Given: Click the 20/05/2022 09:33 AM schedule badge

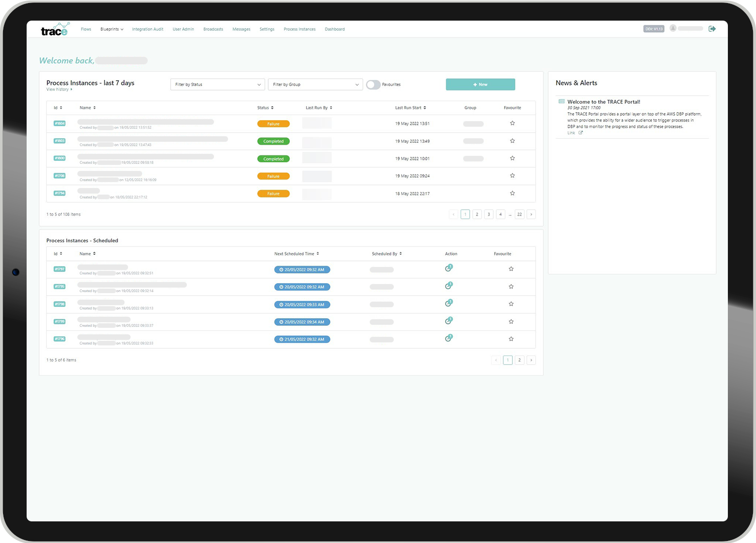Looking at the screenshot, I should 302,305.
